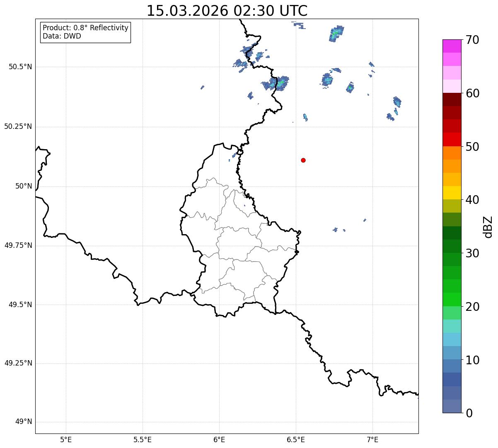Click the '49°N' latitude label
498x448 pixels.
point(24,422)
